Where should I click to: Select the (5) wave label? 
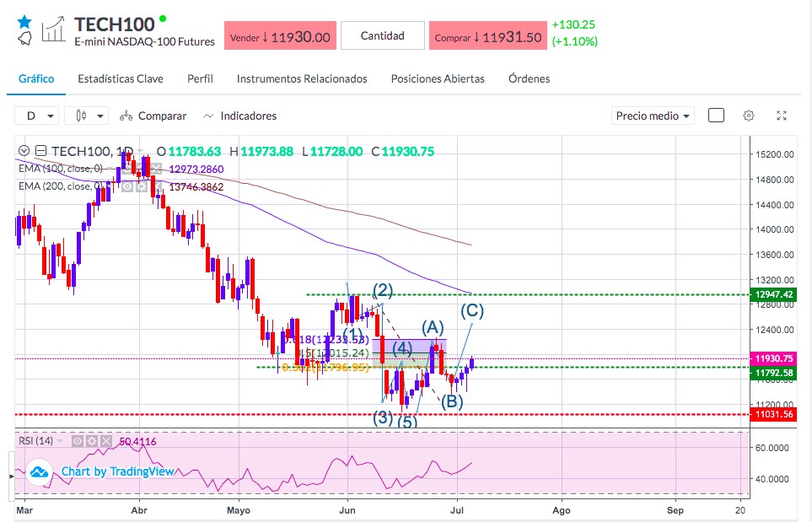(407, 422)
